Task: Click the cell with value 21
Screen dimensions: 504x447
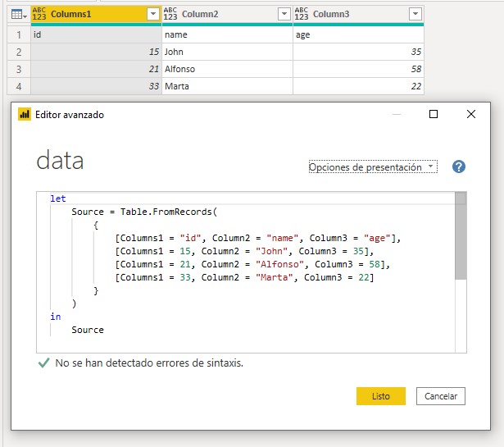Action: pos(96,69)
